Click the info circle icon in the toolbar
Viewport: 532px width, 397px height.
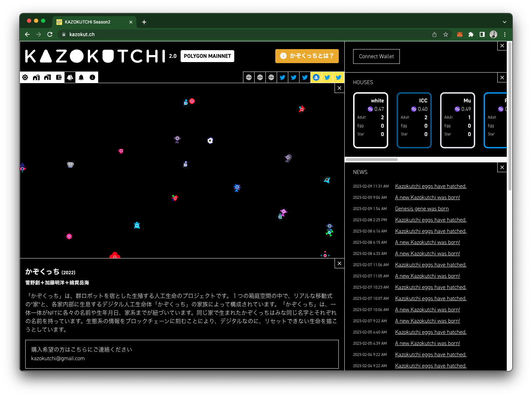93,78
